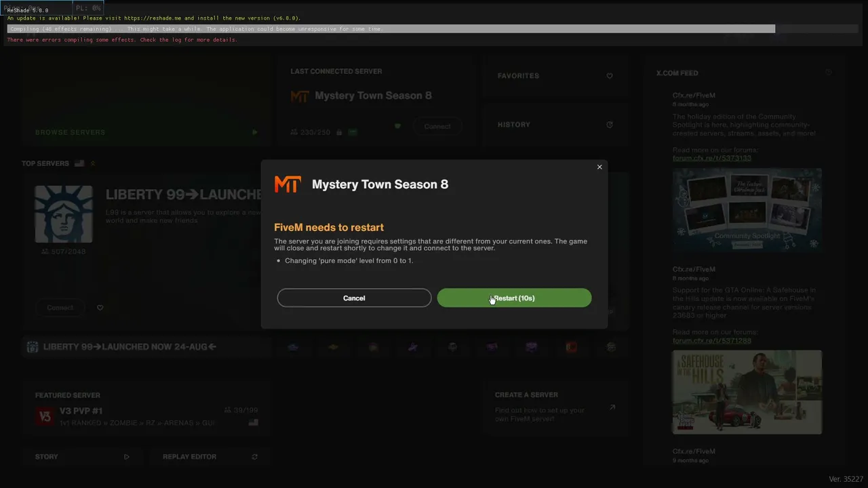Open the History list
The image size is (868, 488).
(x=555, y=125)
